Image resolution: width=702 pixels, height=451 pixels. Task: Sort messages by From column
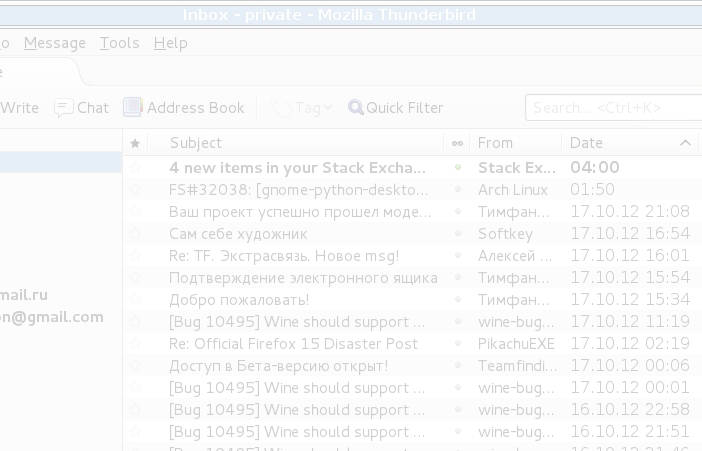(516, 143)
